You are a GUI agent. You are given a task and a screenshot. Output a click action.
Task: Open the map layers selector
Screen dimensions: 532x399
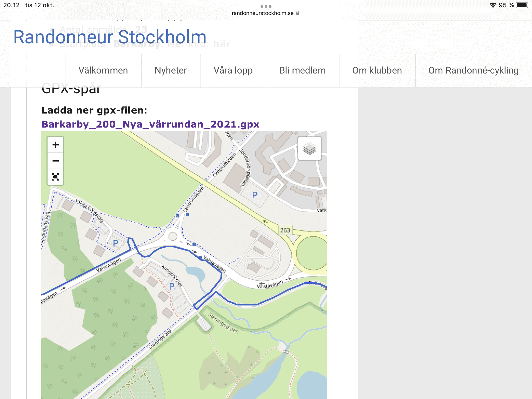point(309,149)
